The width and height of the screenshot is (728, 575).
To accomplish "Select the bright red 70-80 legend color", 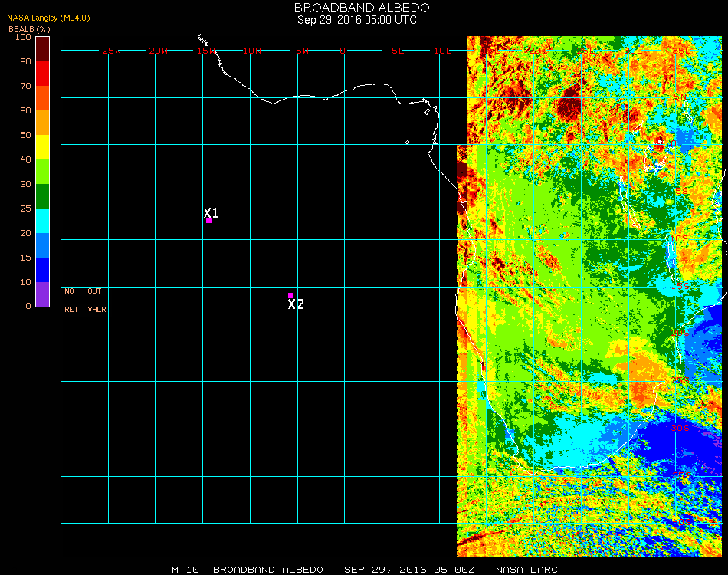I will [x=42, y=74].
